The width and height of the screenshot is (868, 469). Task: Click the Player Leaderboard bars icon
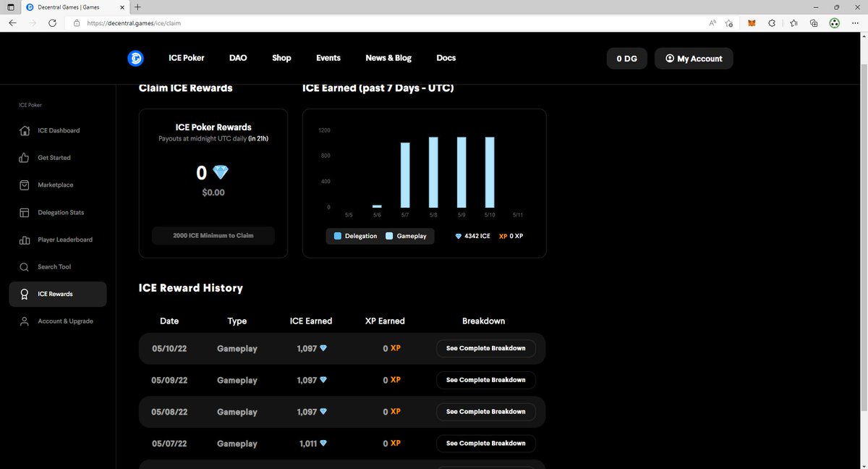[x=24, y=240]
